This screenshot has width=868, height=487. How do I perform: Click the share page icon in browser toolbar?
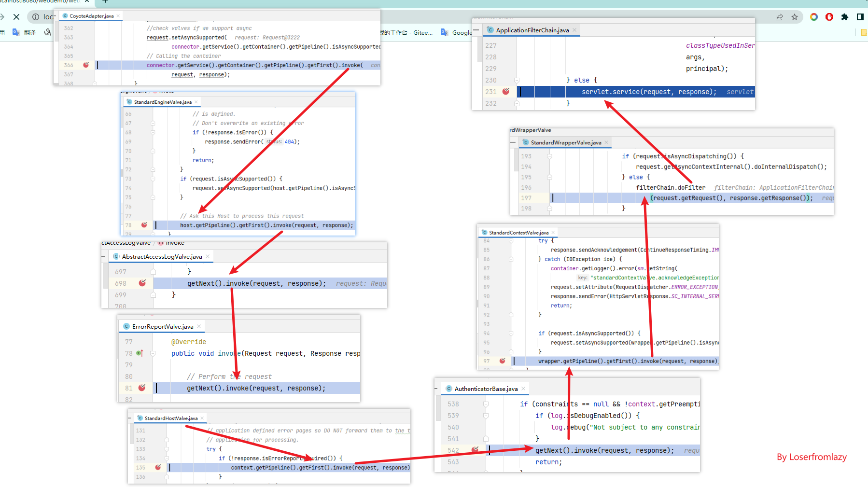click(x=779, y=17)
